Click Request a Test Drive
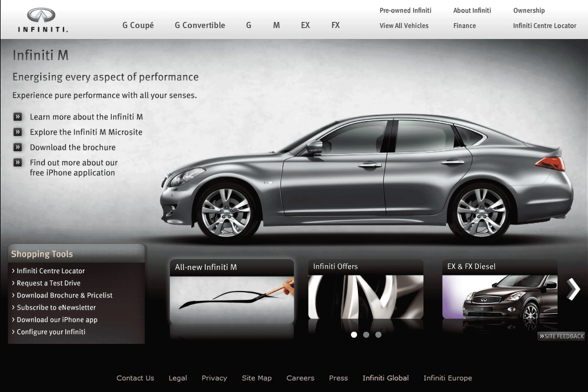 pos(48,283)
